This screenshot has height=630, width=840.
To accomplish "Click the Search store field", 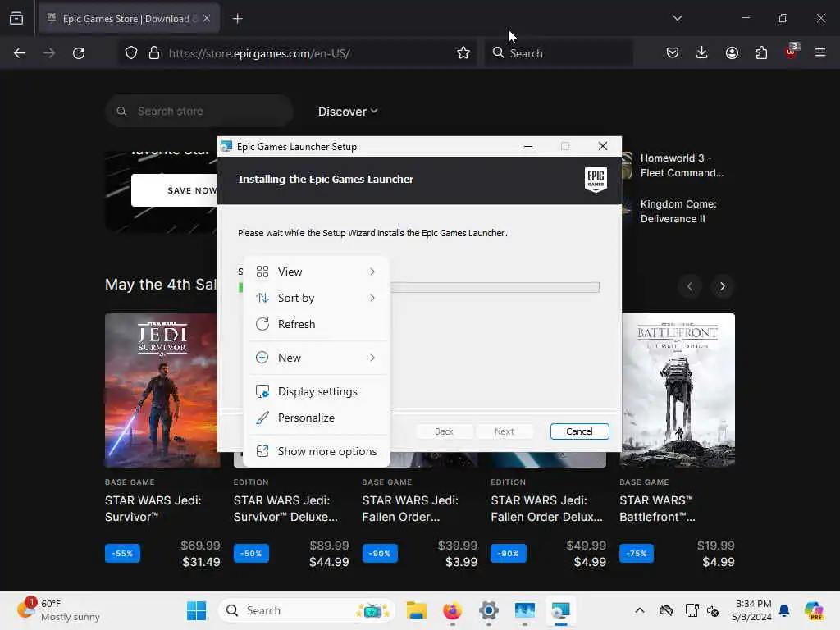I will (x=199, y=111).
